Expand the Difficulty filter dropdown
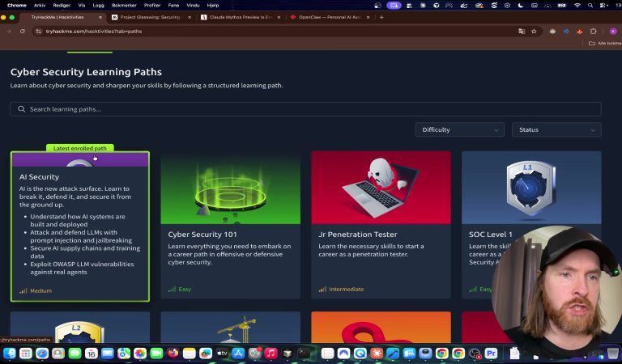 pos(460,129)
